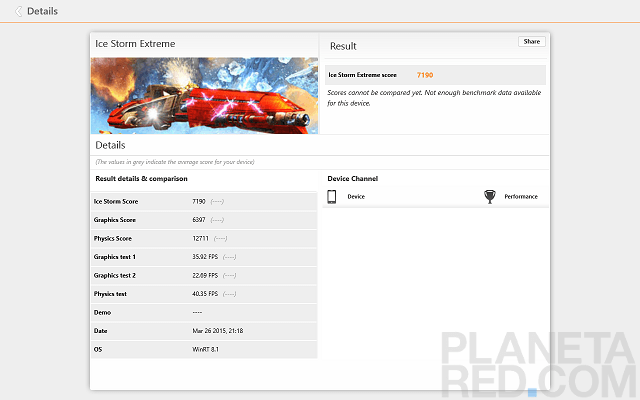Click the Graphics test 1 row
Viewport: 640px width, 400px height.
pos(204,257)
